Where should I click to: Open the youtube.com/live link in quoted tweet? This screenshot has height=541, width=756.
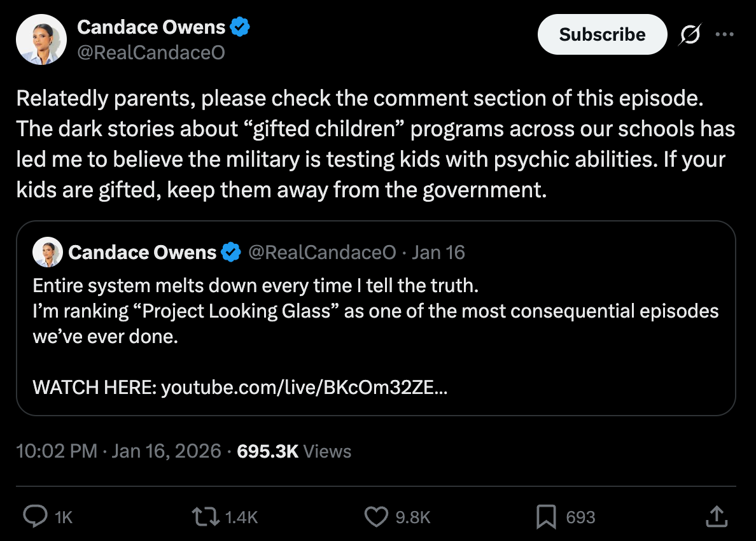pos(304,387)
